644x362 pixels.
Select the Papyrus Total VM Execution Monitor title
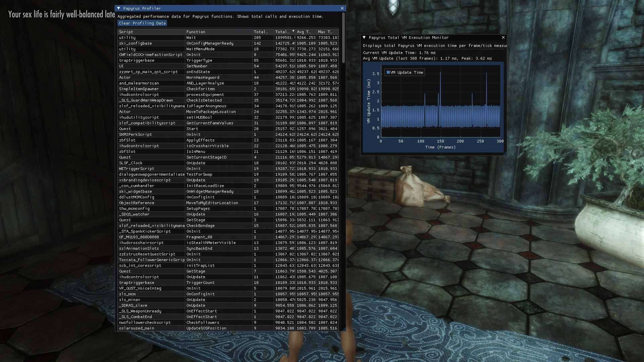pos(409,38)
